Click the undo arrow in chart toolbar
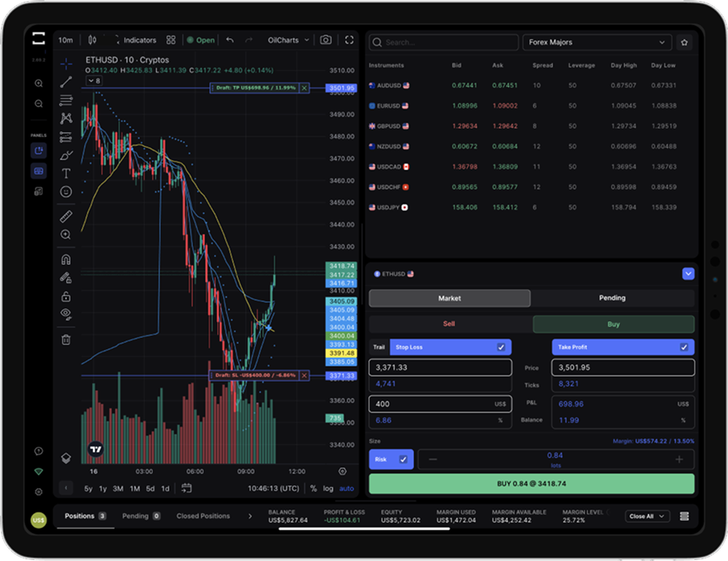The image size is (728, 561). [x=230, y=40]
